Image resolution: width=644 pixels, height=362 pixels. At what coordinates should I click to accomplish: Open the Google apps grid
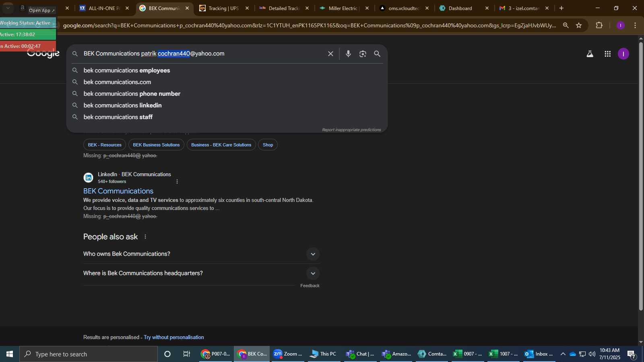[x=608, y=54]
